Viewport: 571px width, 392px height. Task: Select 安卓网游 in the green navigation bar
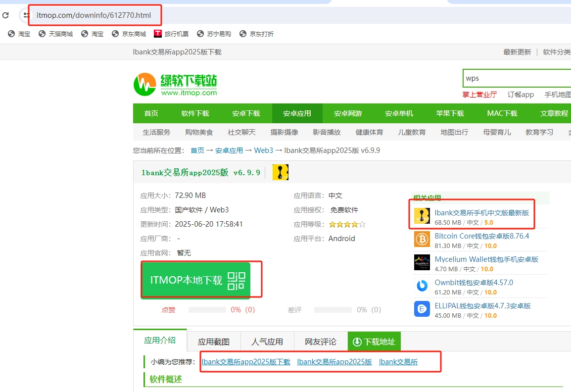point(348,113)
